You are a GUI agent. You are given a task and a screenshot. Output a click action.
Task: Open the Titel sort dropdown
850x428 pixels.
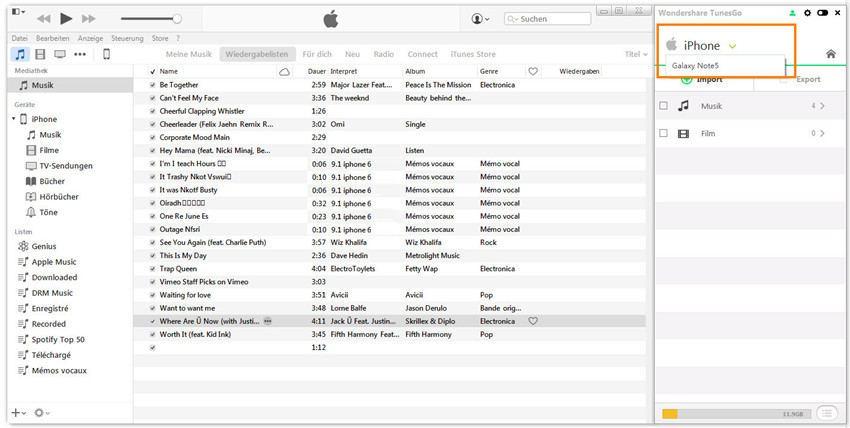point(636,54)
